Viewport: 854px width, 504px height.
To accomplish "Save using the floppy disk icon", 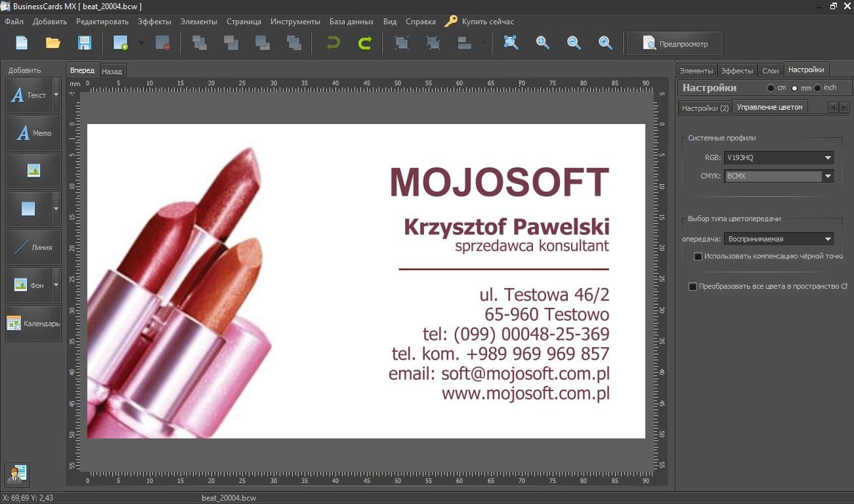I will coord(85,43).
